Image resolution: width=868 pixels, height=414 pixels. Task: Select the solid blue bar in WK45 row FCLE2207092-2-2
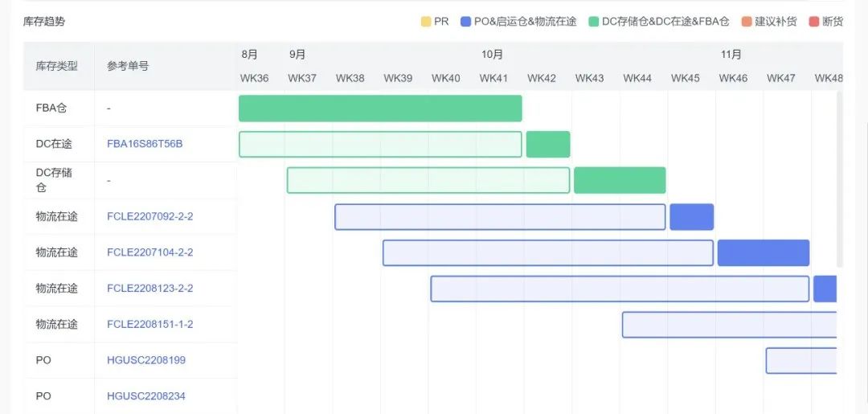coord(692,217)
